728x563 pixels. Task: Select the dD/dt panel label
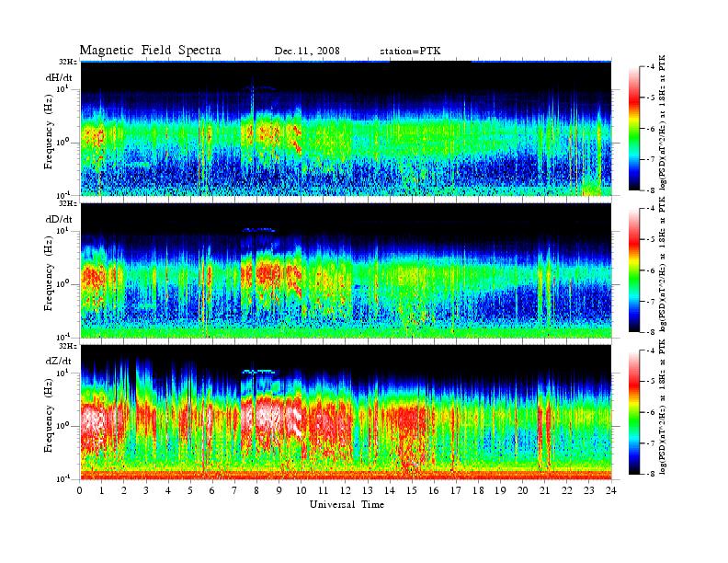[59, 218]
